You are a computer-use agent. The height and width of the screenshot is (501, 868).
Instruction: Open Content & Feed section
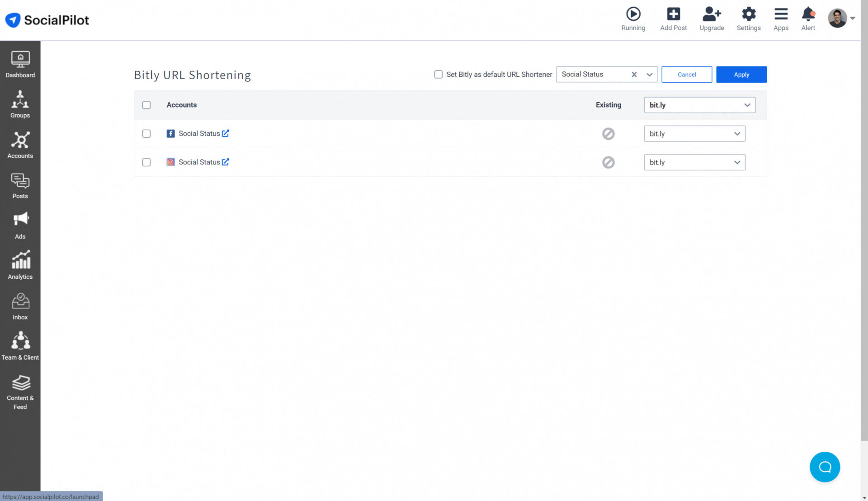coord(20,392)
